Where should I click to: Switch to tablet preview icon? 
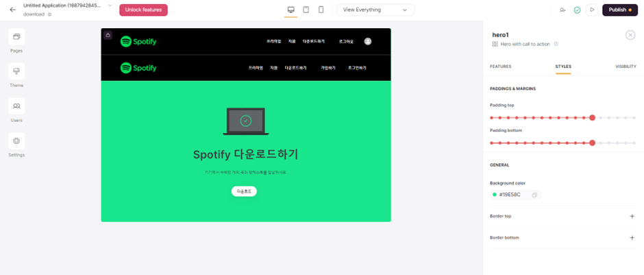click(x=306, y=10)
